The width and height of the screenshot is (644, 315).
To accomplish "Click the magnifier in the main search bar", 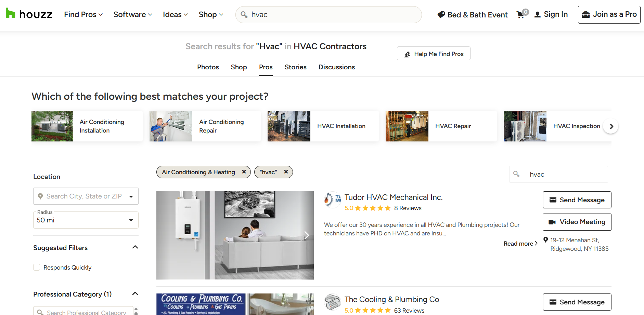I will pos(244,14).
